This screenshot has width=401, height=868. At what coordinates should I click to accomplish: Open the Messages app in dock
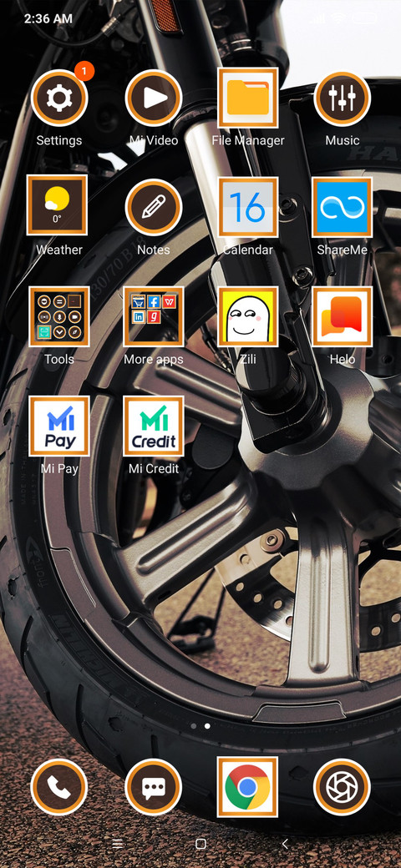(x=154, y=787)
